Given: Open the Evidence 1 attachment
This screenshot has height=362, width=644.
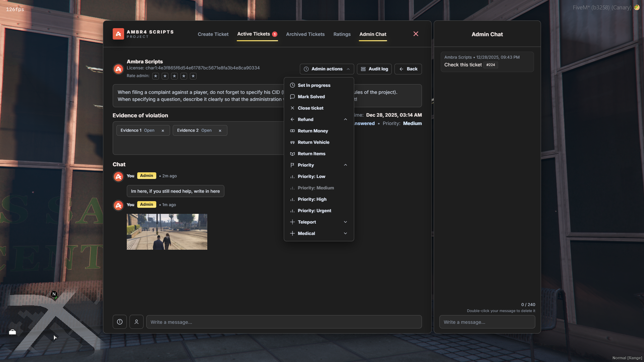Looking at the screenshot, I should (149, 130).
